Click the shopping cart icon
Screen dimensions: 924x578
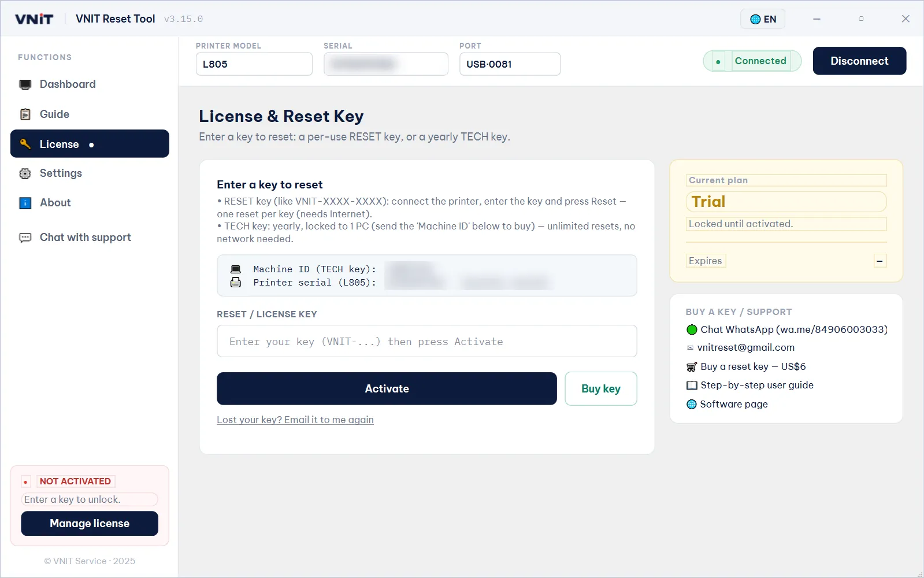692,366
